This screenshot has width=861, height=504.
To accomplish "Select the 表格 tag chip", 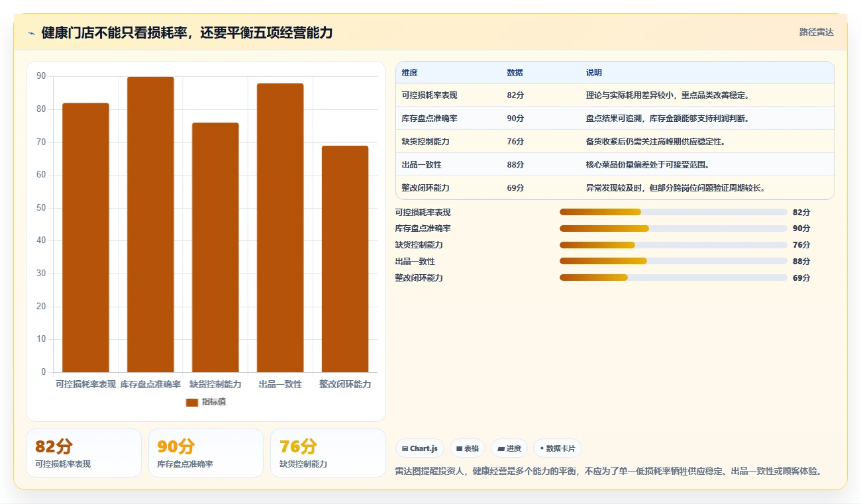I will pos(468,448).
